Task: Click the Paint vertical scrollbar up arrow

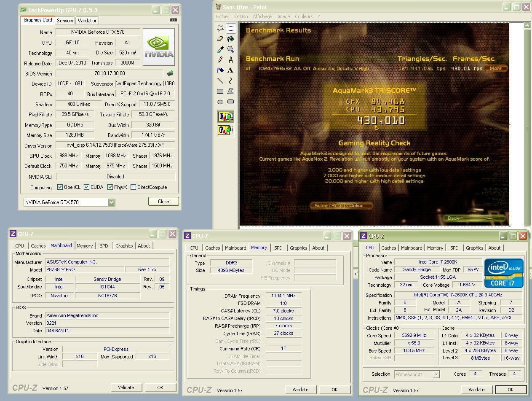Action: [527, 25]
